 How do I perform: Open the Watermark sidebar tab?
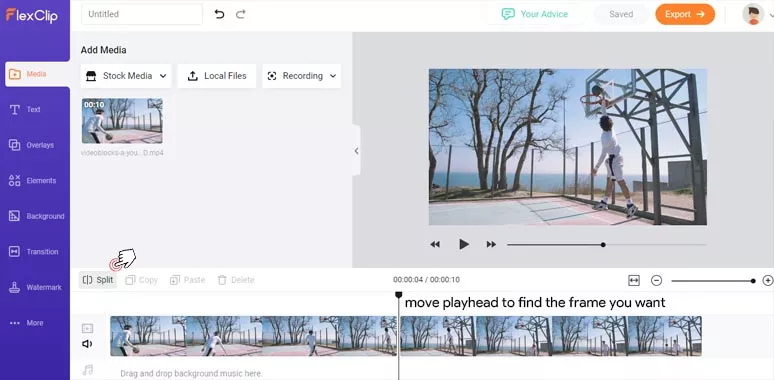tap(35, 287)
